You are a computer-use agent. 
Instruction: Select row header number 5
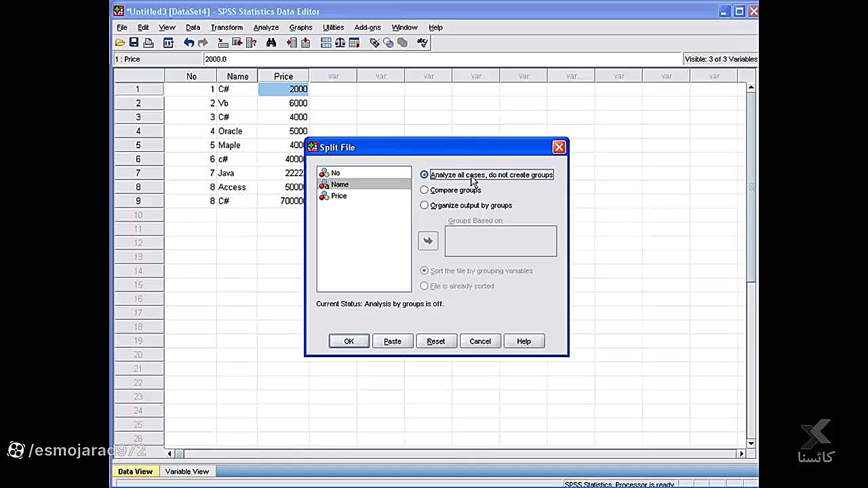138,145
